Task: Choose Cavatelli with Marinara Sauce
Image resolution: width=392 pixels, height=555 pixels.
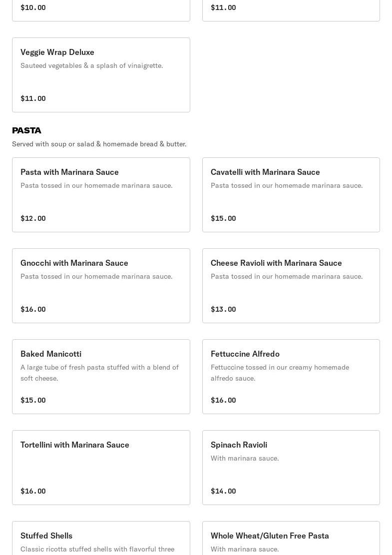Action: click(291, 194)
